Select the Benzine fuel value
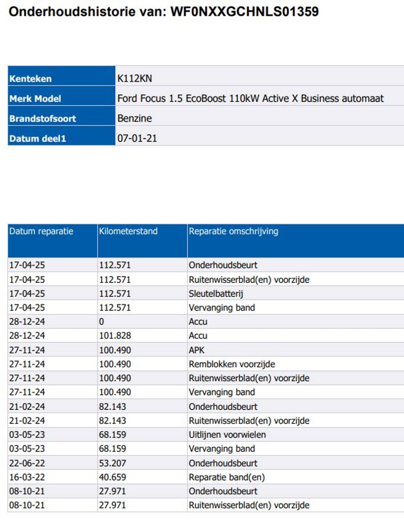The height and width of the screenshot is (532, 404). (134, 118)
